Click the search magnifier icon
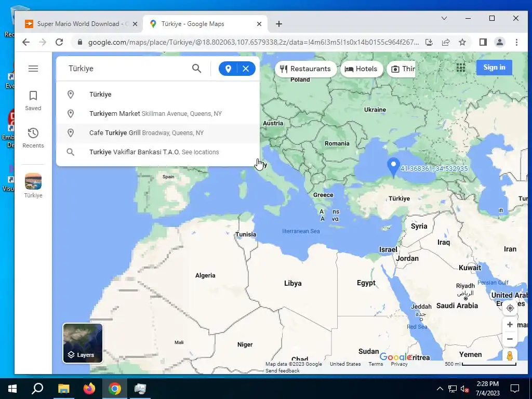The height and width of the screenshot is (399, 532). point(196,69)
